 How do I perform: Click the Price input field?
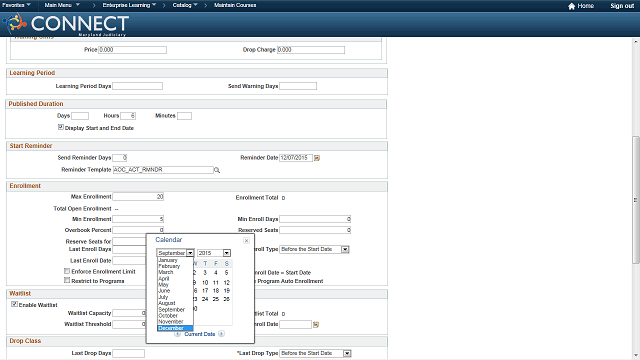click(x=132, y=50)
